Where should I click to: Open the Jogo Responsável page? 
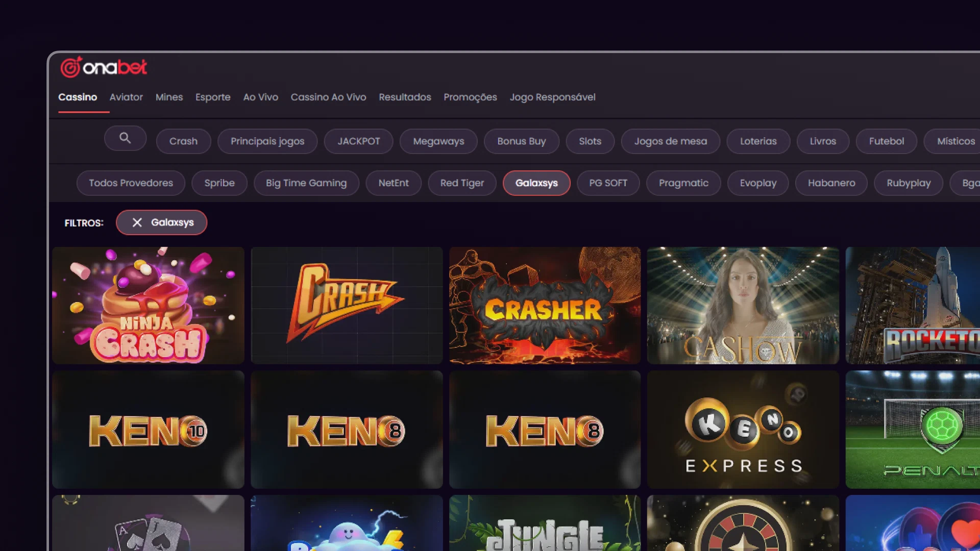click(x=552, y=97)
